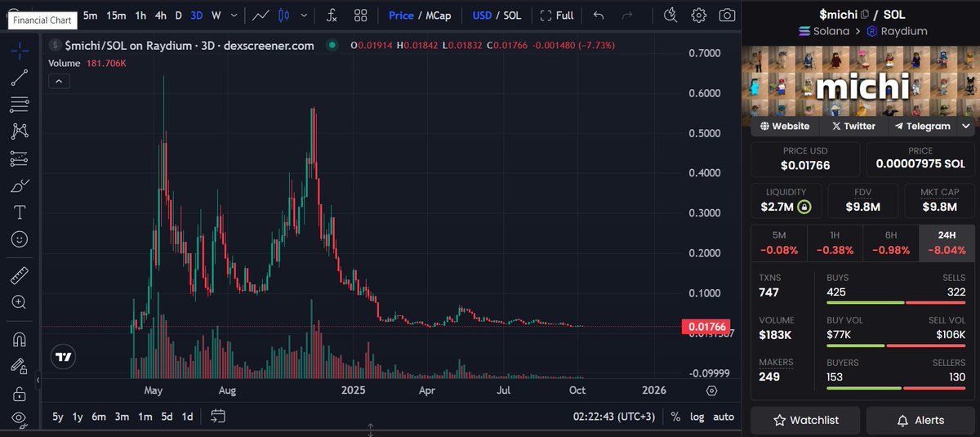Open the indicators fx menu

[332, 15]
